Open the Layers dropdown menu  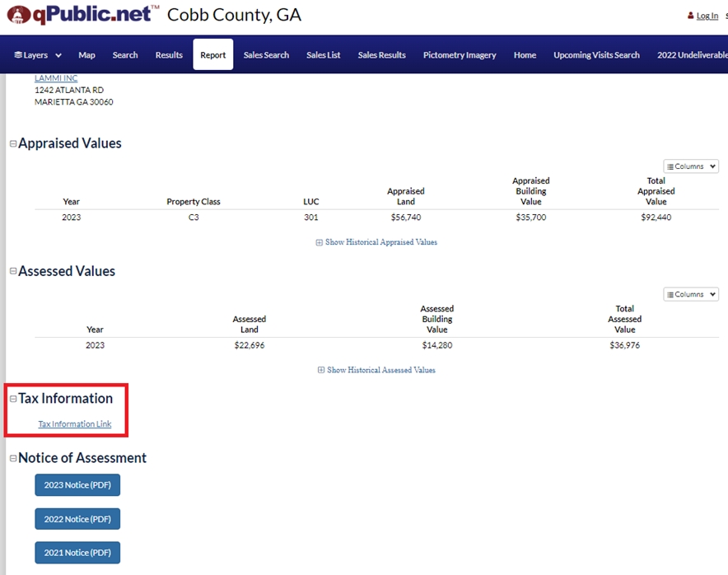pos(38,55)
